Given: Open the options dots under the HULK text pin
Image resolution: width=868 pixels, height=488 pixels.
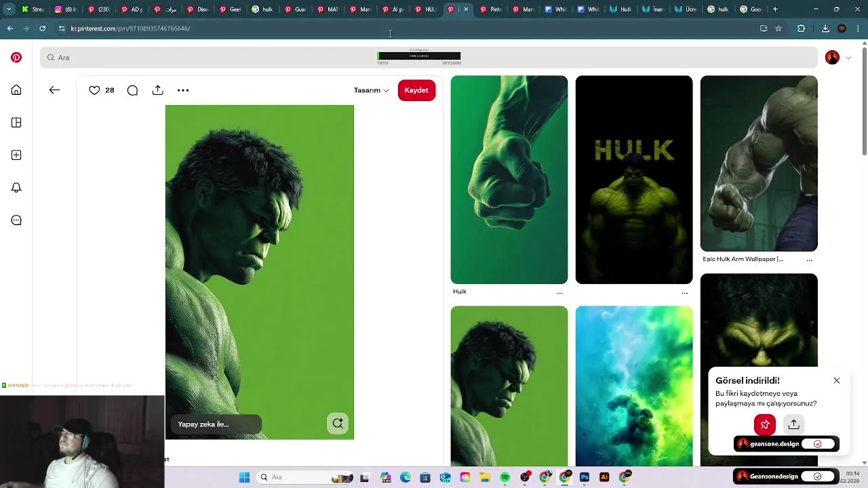Looking at the screenshot, I should [684, 293].
